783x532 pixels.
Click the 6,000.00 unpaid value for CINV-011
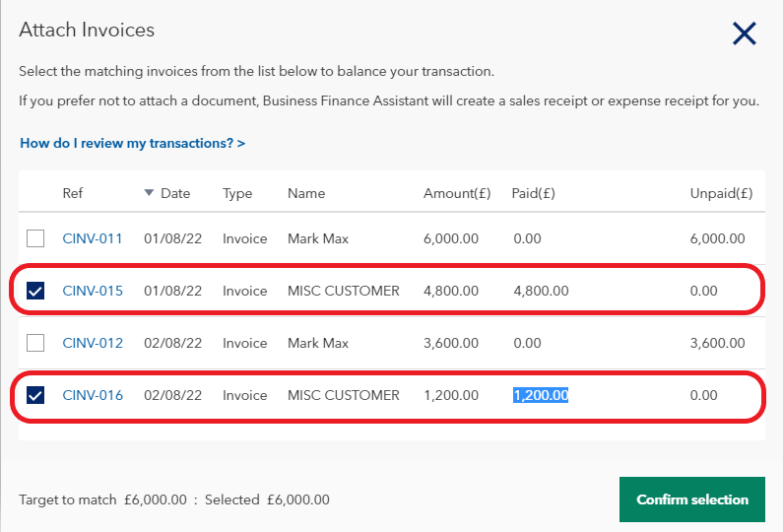(x=718, y=238)
